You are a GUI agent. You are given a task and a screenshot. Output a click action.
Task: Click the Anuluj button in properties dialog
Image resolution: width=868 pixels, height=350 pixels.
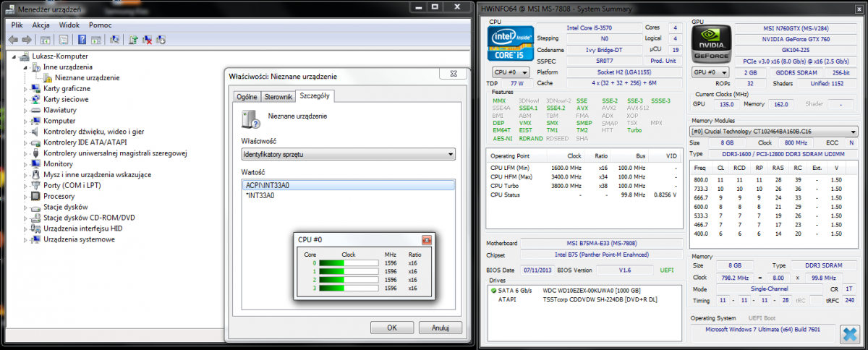click(x=441, y=328)
